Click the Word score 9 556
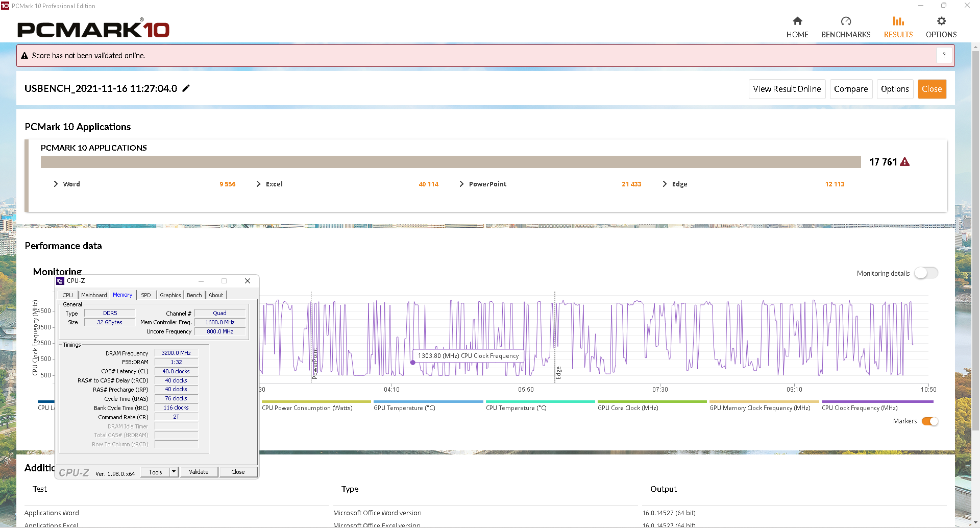The width and height of the screenshot is (980, 528). (228, 184)
